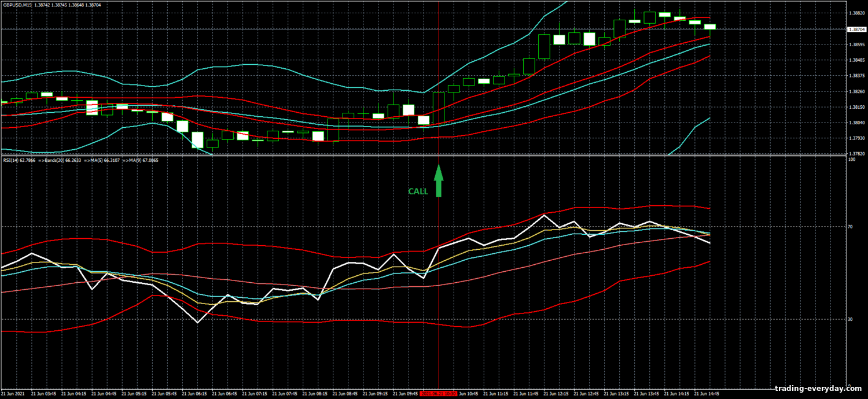Image resolution: width=868 pixels, height=399 pixels.
Task: Click the '21 Jun 05:15' time label
Action: (133, 394)
